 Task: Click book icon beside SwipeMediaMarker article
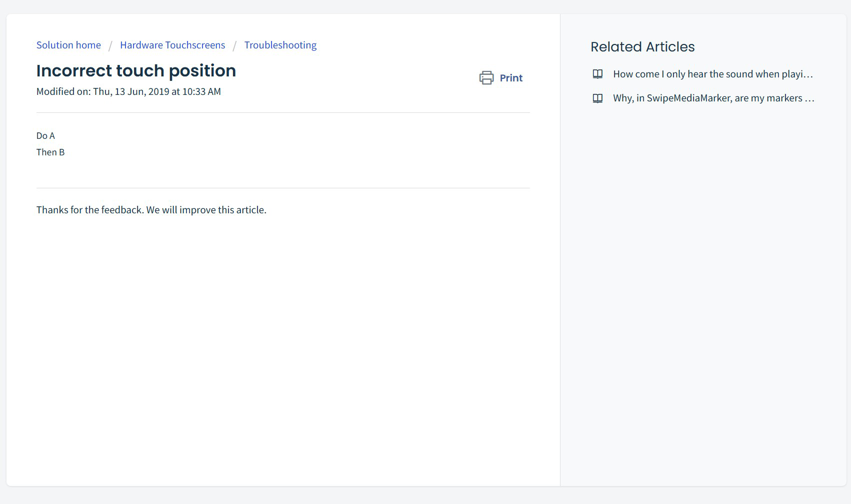[597, 98]
